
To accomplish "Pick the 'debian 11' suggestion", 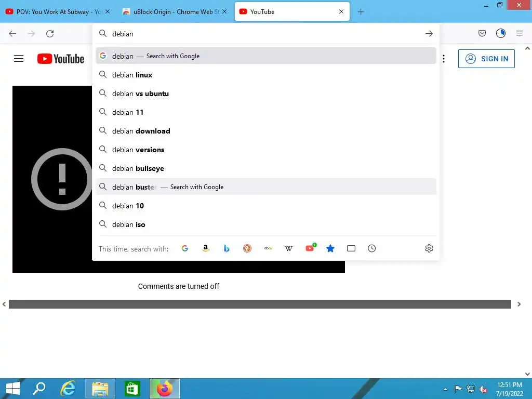I will [265, 112].
